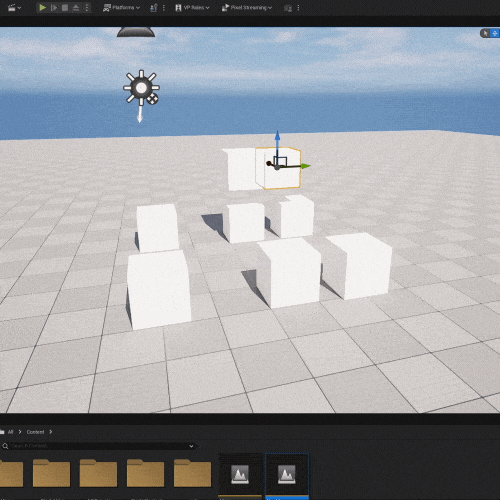
Task: Stop the play session with square button
Action: [x=65, y=7]
